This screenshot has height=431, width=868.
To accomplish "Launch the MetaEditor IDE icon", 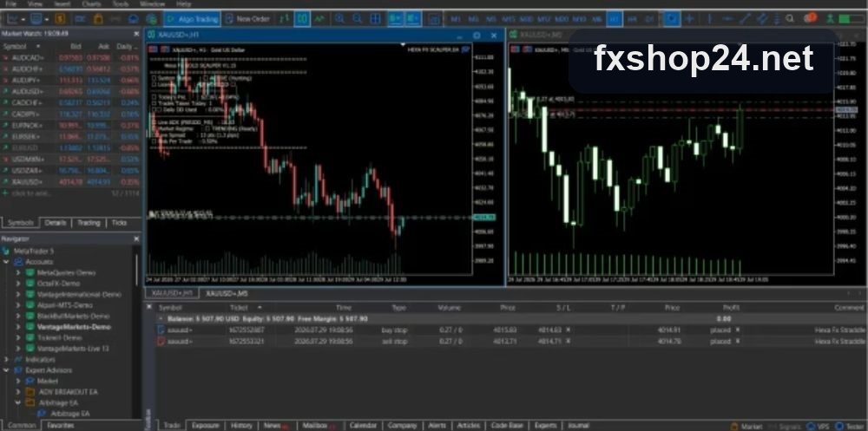I will tap(80, 19).
